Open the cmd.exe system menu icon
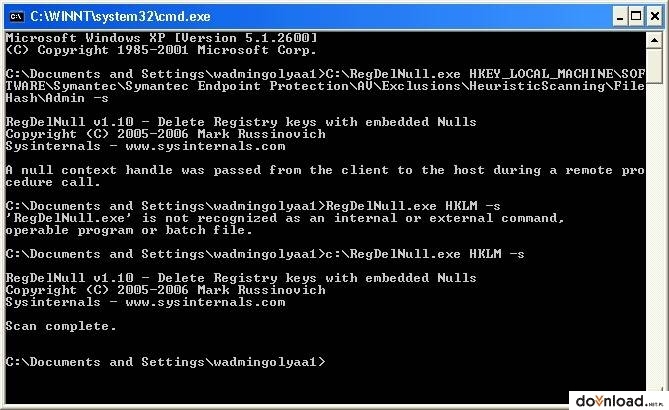The image size is (669, 410). click(16, 17)
